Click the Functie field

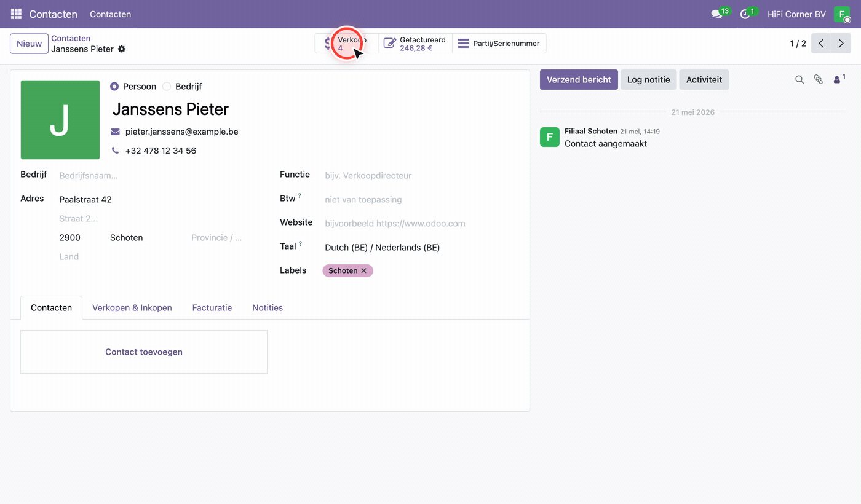(x=421, y=176)
